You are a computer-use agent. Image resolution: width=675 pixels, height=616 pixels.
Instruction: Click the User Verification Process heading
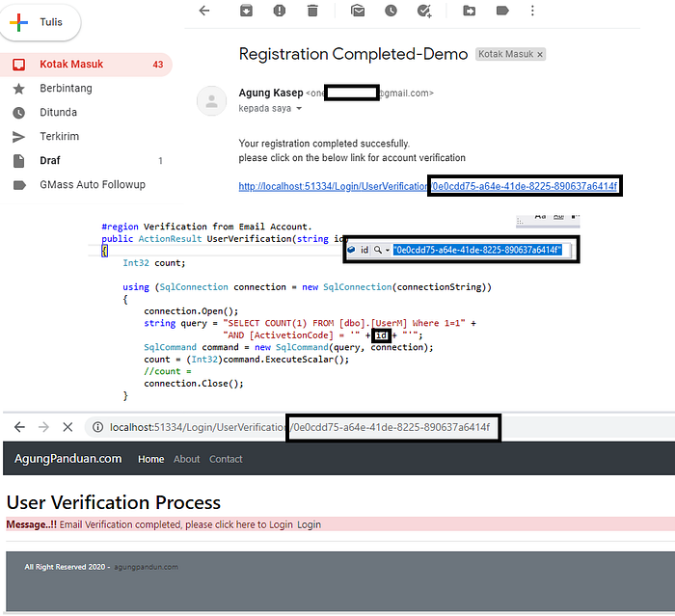114,502
